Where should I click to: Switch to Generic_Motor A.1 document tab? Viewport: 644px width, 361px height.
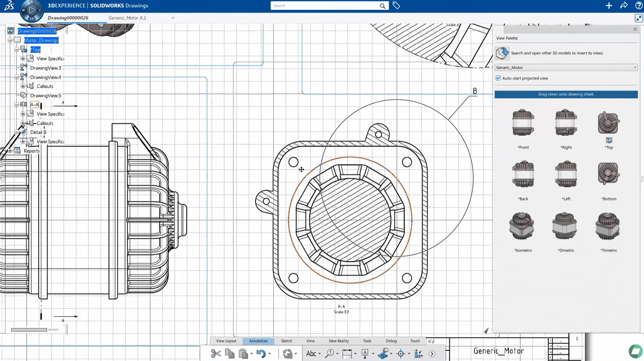tap(127, 18)
